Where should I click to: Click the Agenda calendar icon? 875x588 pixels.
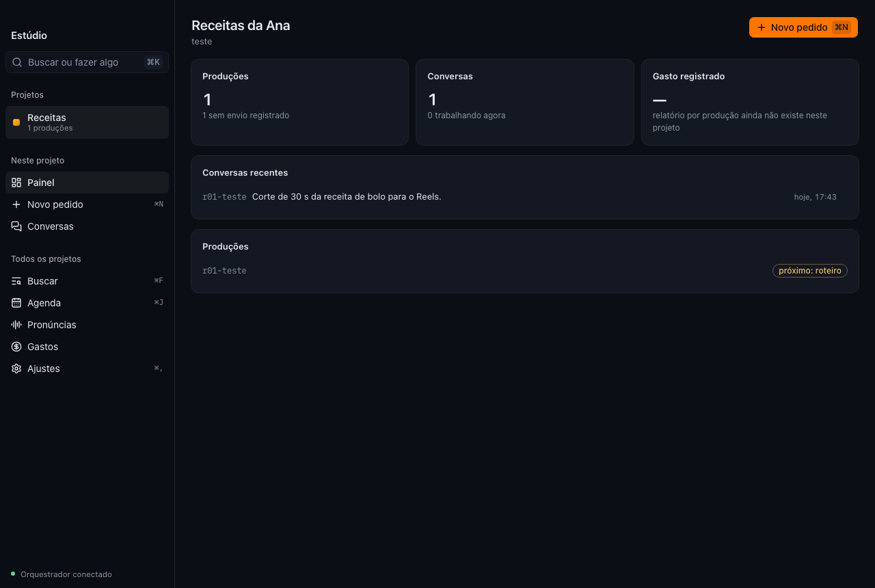coord(16,303)
